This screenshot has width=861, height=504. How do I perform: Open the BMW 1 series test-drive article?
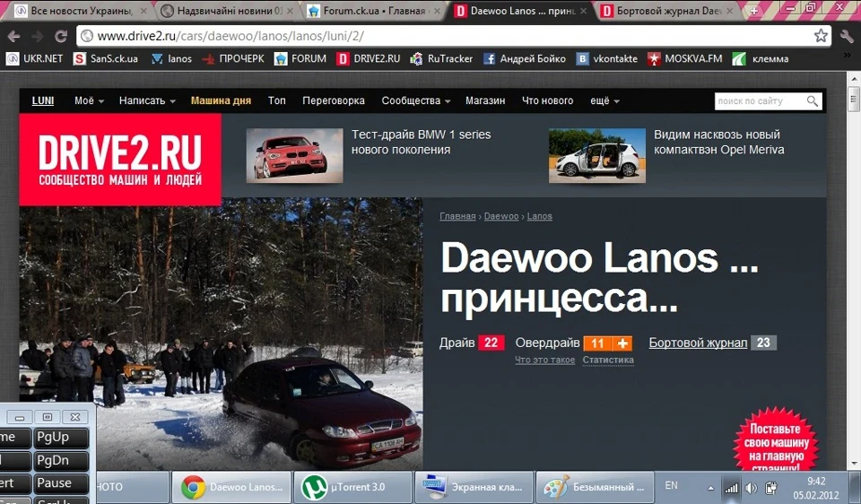point(422,143)
